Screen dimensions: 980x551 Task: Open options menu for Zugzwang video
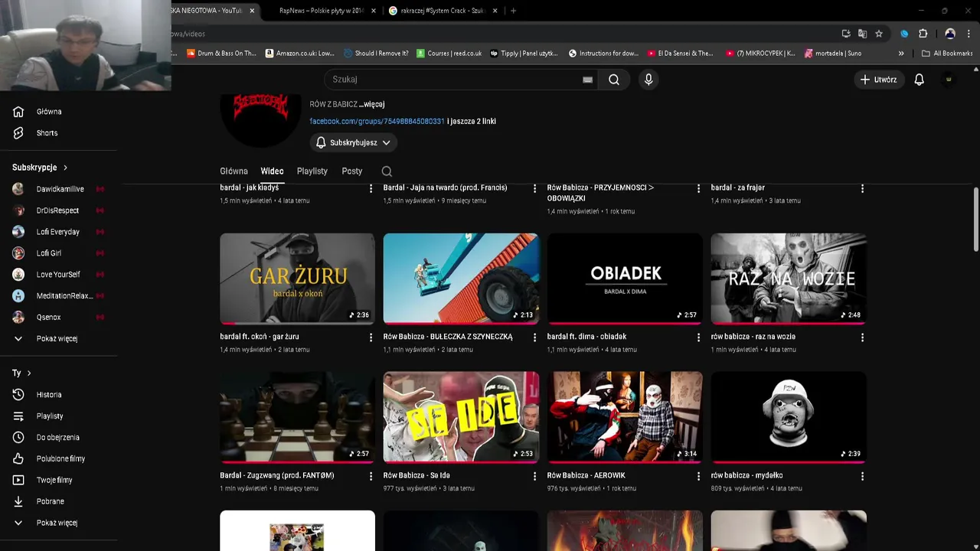[x=371, y=476]
